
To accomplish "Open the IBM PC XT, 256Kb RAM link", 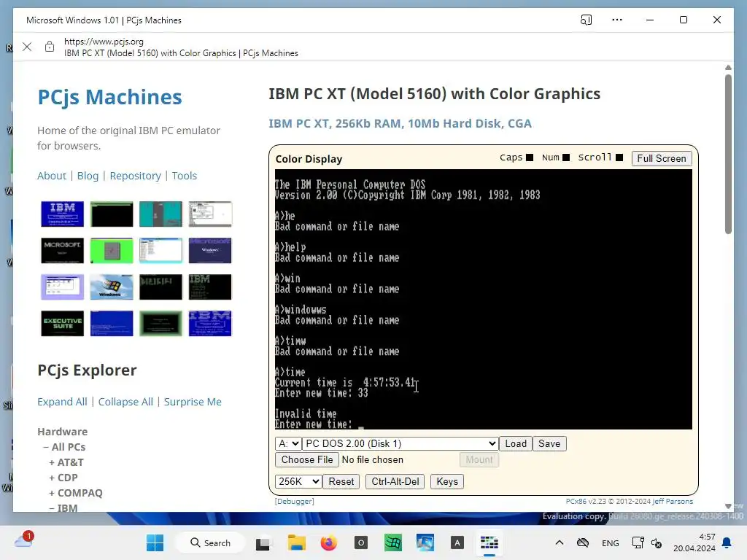I will (400, 123).
